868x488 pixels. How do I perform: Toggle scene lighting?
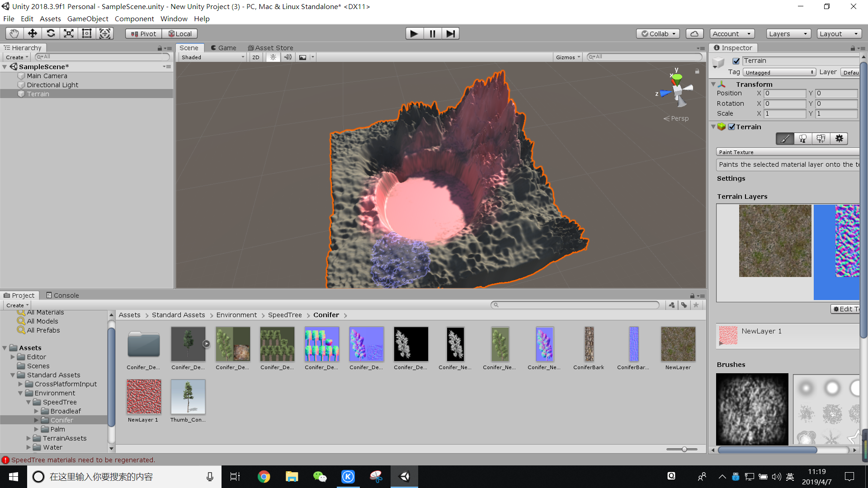tap(273, 57)
